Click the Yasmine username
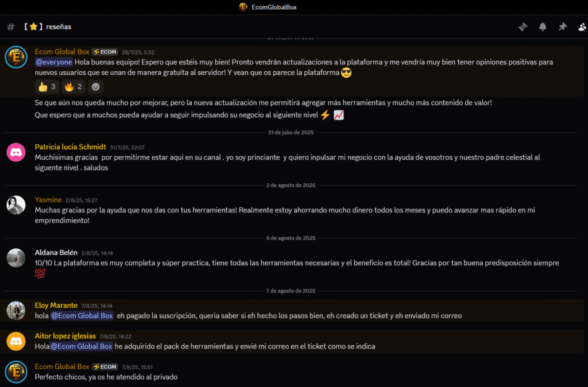 pos(48,200)
